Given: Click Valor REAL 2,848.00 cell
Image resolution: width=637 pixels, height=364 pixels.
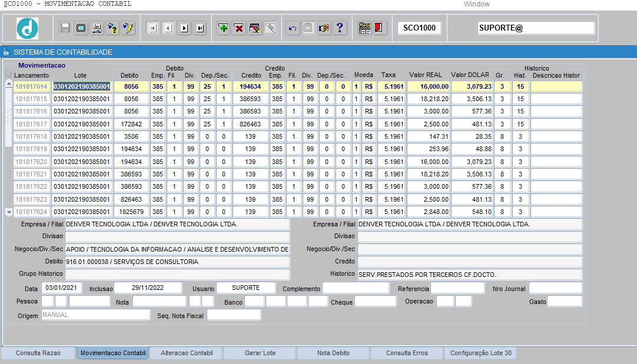Looking at the screenshot, I should pos(429,212).
